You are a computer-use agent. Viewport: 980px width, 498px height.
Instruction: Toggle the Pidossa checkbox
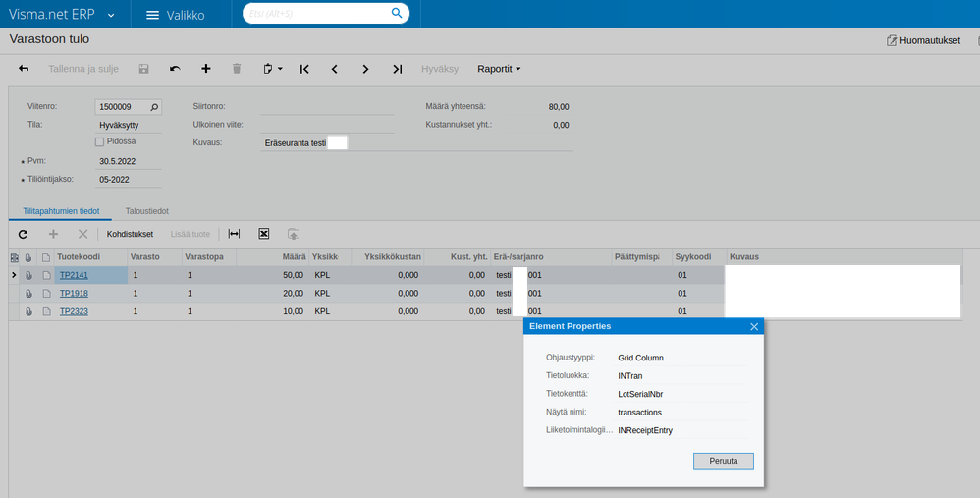coord(99,141)
